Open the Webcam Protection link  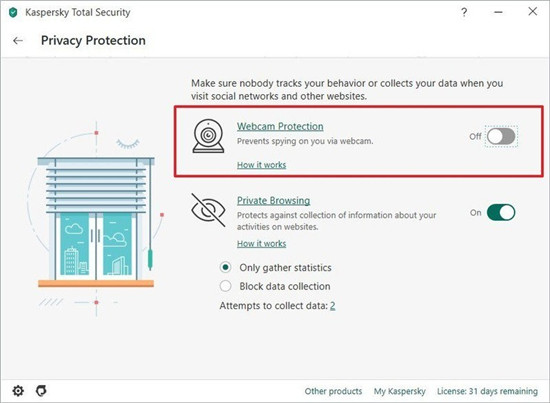[280, 126]
